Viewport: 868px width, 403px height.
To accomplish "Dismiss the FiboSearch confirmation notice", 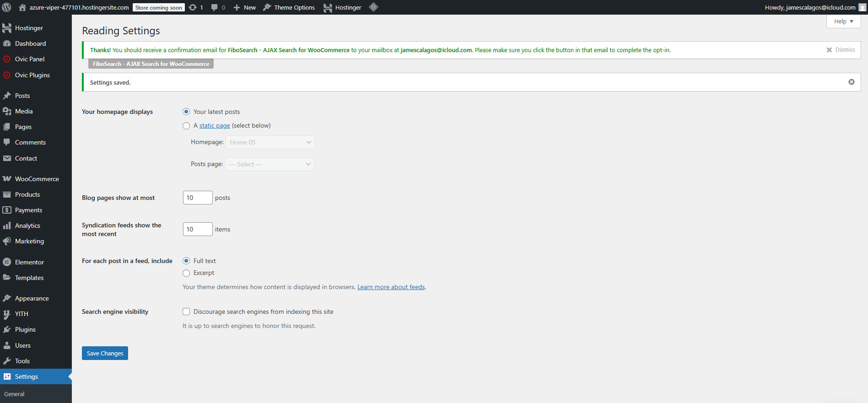I will point(841,50).
